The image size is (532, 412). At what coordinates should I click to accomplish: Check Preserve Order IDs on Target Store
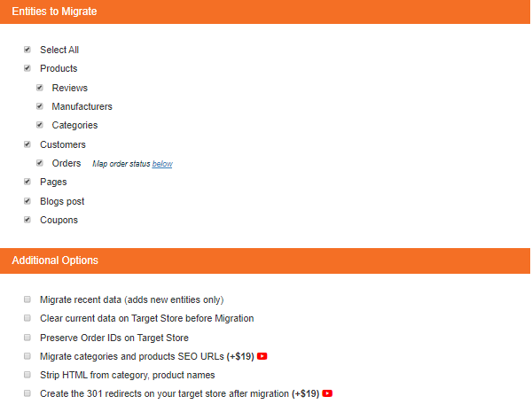tap(27, 338)
